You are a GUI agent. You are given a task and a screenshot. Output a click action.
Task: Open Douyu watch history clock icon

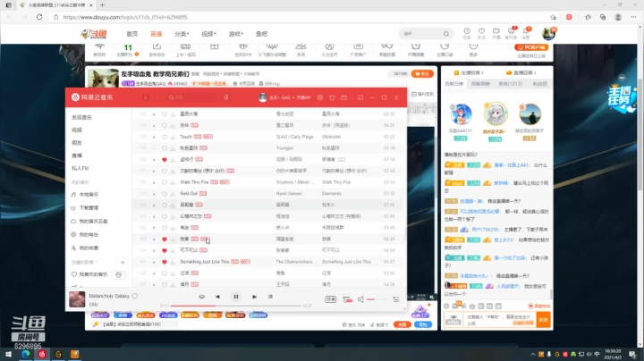(x=467, y=33)
